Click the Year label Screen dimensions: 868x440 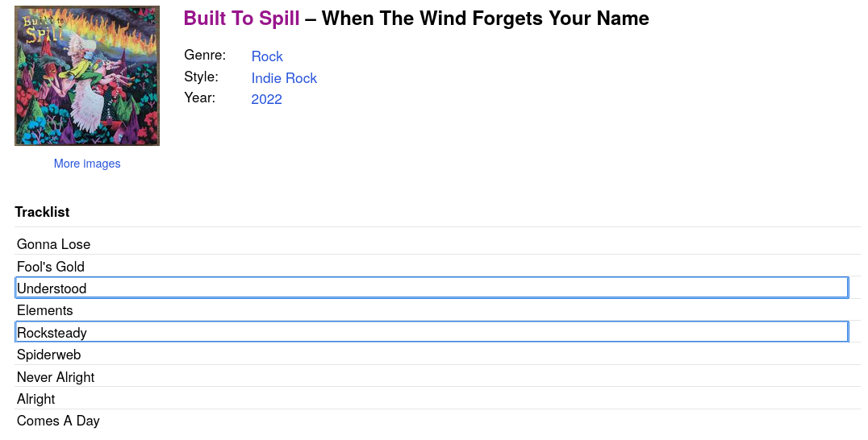click(199, 98)
